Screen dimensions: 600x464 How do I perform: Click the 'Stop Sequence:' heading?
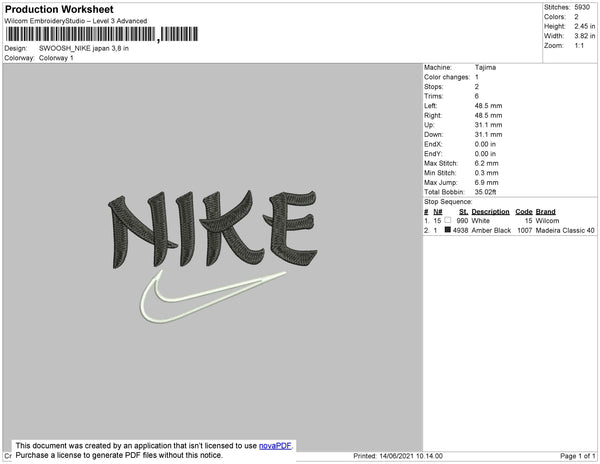[x=448, y=202]
